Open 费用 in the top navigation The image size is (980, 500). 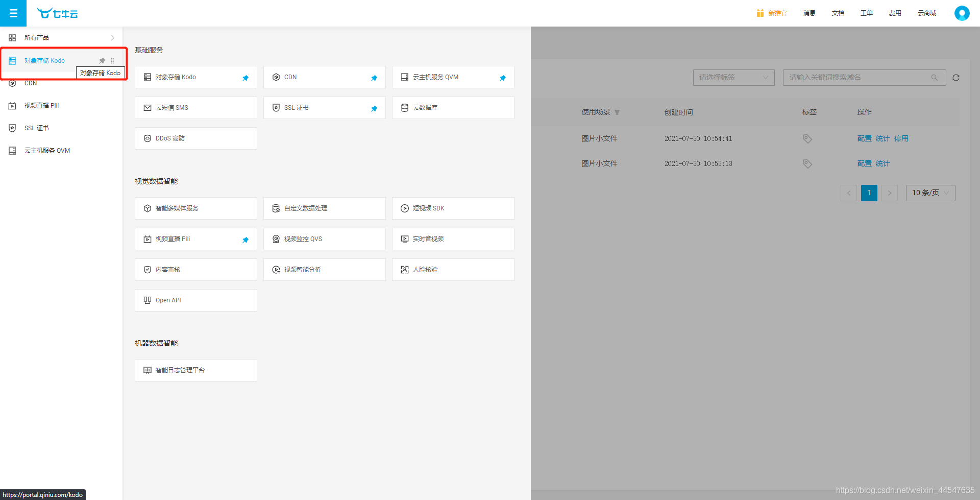click(x=895, y=13)
